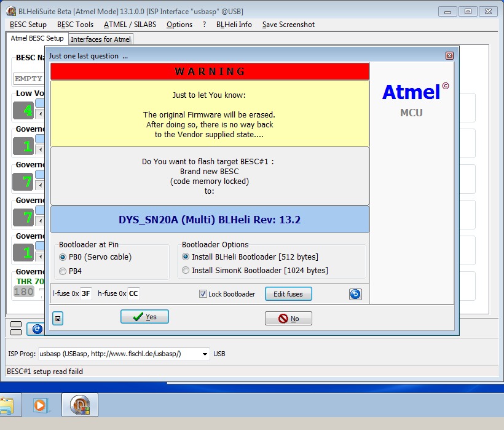
Task: Click the l-fuse 3F value field
Action: pyautogui.click(x=86, y=293)
